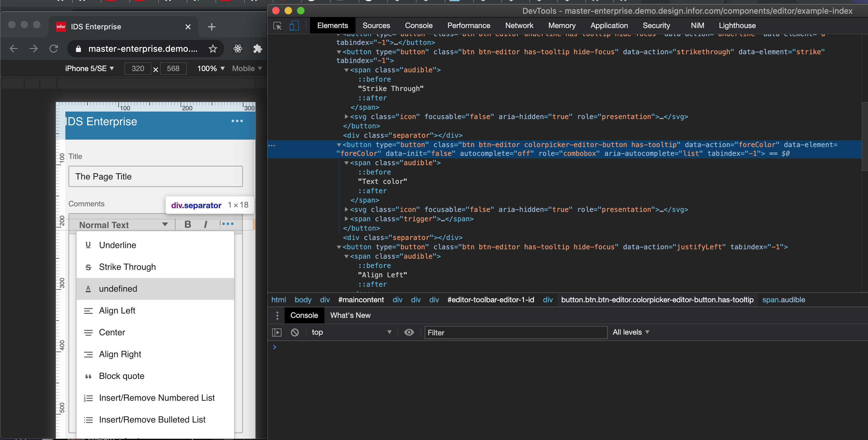
Task: Open the Normal Text style dropdown
Action: tap(123, 225)
